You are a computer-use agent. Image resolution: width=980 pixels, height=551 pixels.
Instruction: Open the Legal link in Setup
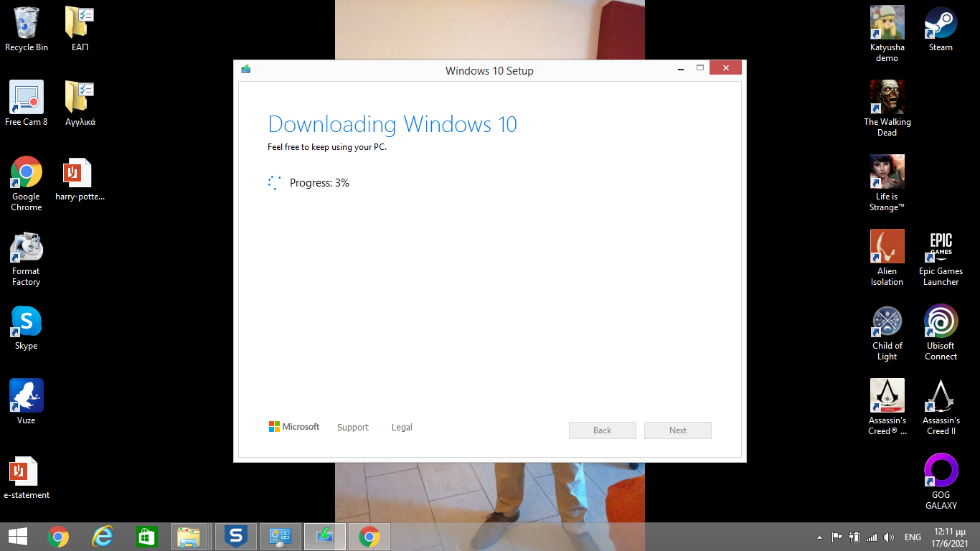(x=402, y=428)
